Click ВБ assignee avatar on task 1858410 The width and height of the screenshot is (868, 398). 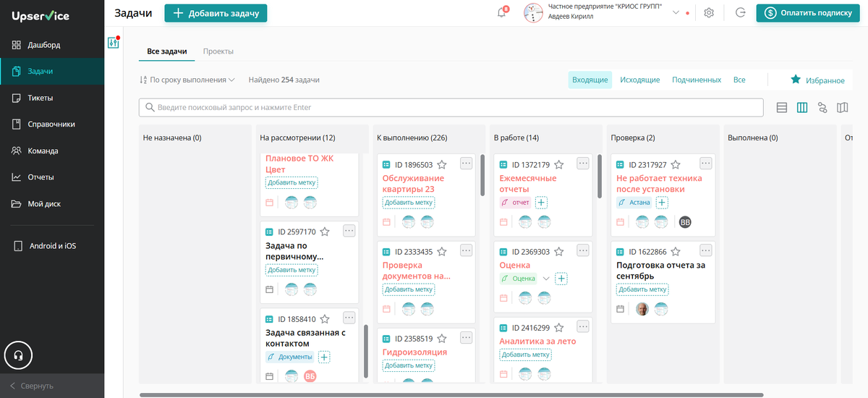tap(310, 376)
